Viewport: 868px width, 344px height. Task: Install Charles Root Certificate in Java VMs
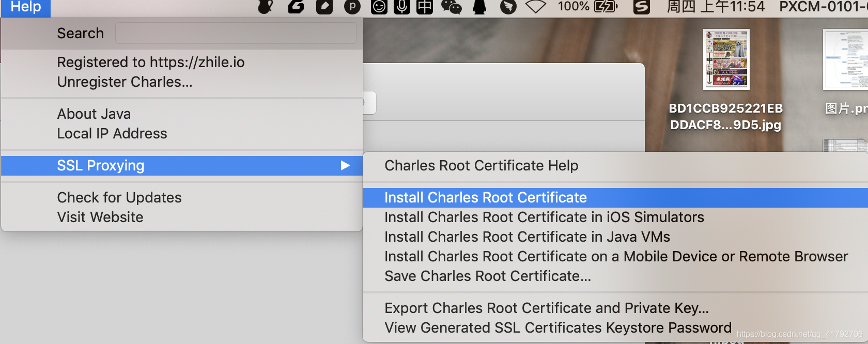pyautogui.click(x=527, y=237)
